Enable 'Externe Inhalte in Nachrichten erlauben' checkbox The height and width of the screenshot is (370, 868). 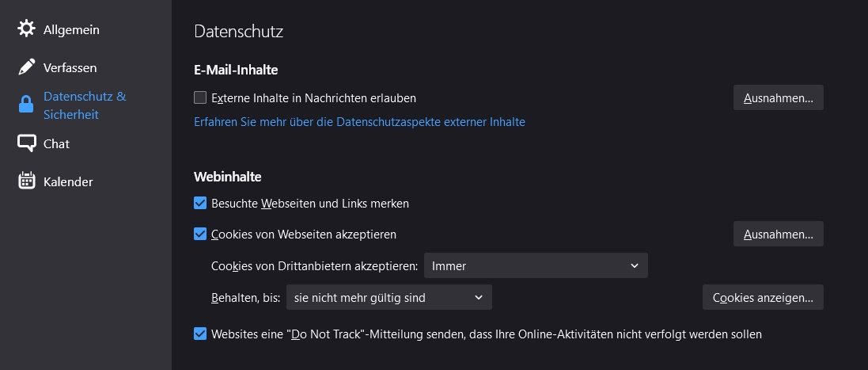coord(200,98)
